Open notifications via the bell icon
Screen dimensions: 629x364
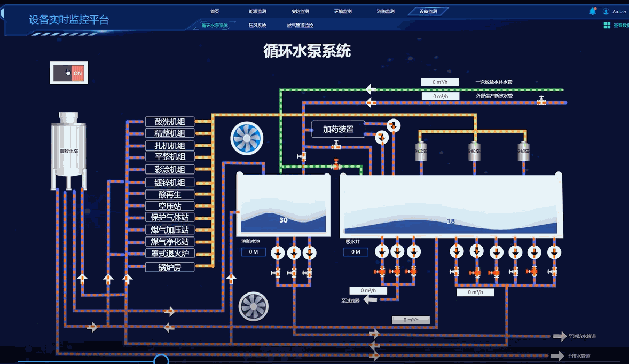pos(593,11)
